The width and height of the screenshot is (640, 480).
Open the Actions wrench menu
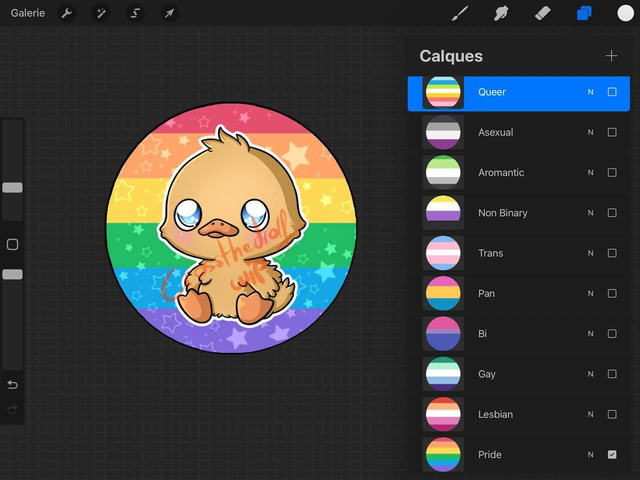coord(67,13)
